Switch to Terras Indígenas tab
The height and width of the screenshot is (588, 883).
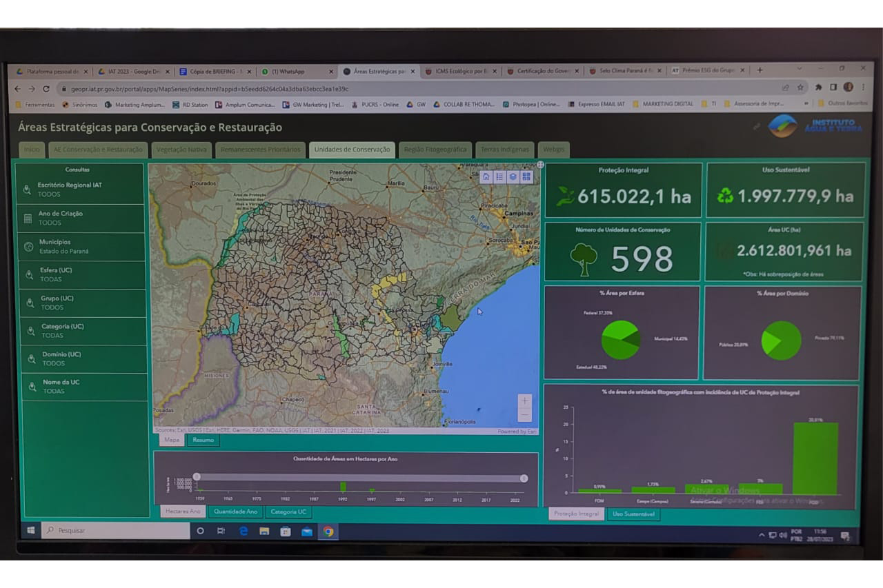tap(505, 150)
